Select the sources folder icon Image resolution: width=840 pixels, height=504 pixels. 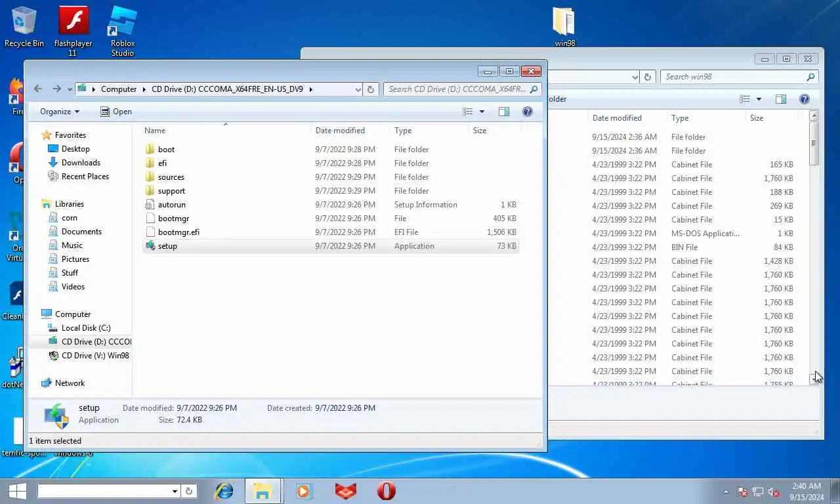click(150, 177)
